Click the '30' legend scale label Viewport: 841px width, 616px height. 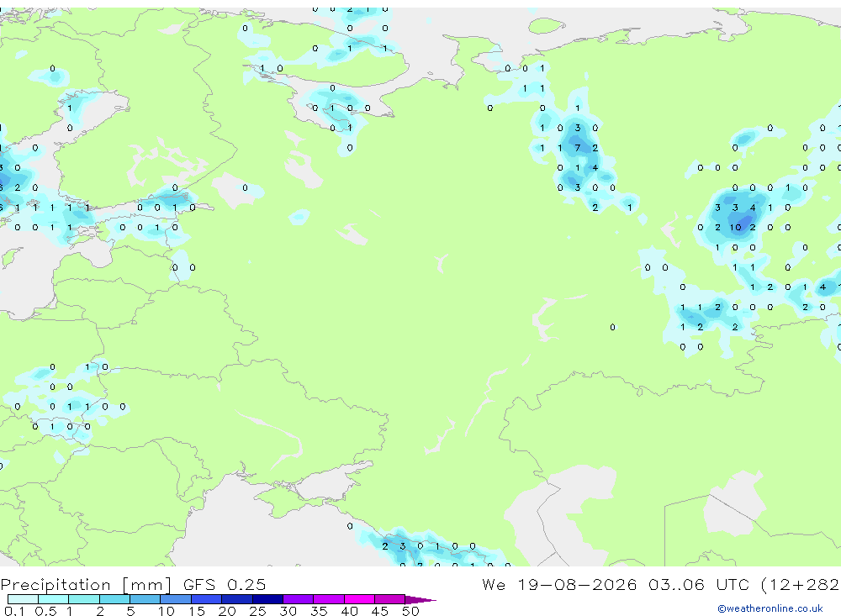click(x=288, y=611)
